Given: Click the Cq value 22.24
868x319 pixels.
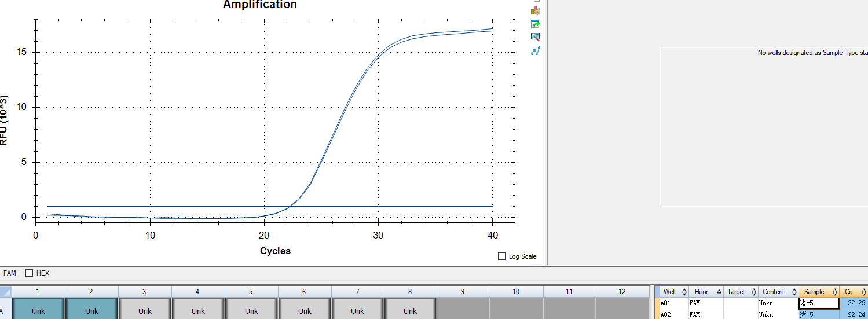Looking at the screenshot, I should pyautogui.click(x=854, y=314).
